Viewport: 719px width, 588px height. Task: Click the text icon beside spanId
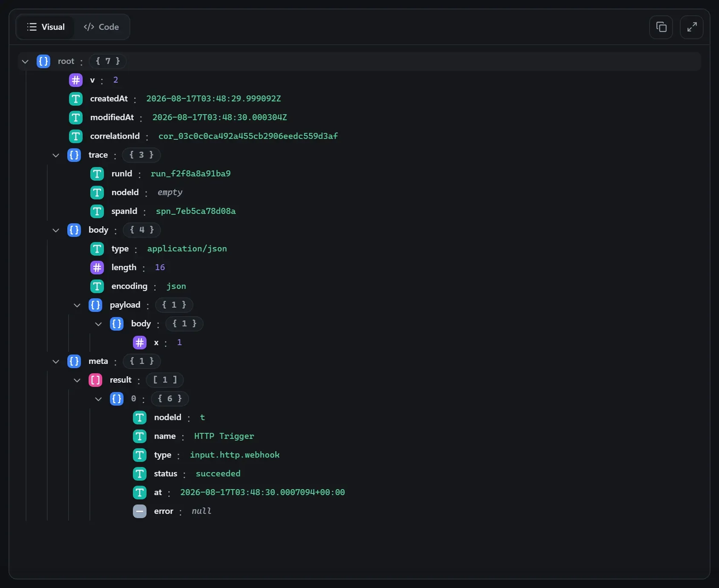click(x=97, y=211)
